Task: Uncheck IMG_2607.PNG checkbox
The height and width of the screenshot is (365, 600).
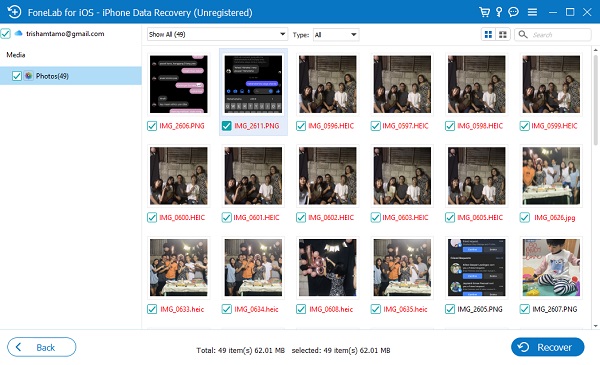Action: pos(525,309)
